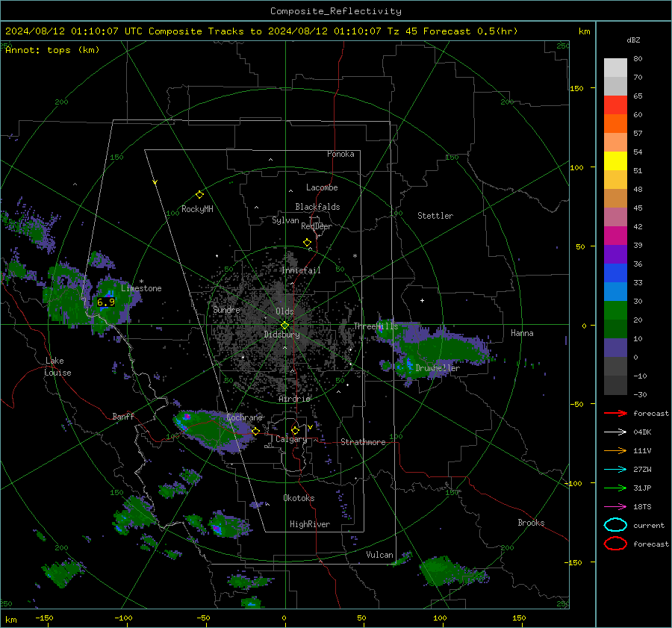This screenshot has width=672, height=628.
Task: Click the Stettler city label
Action: coord(435,216)
